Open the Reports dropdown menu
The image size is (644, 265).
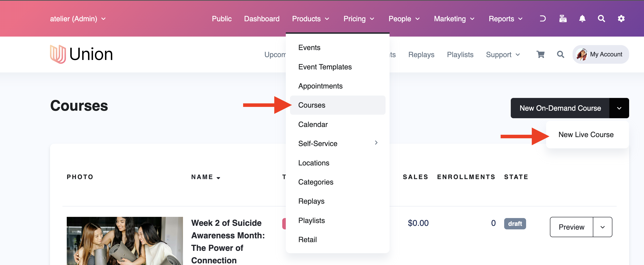[506, 19]
